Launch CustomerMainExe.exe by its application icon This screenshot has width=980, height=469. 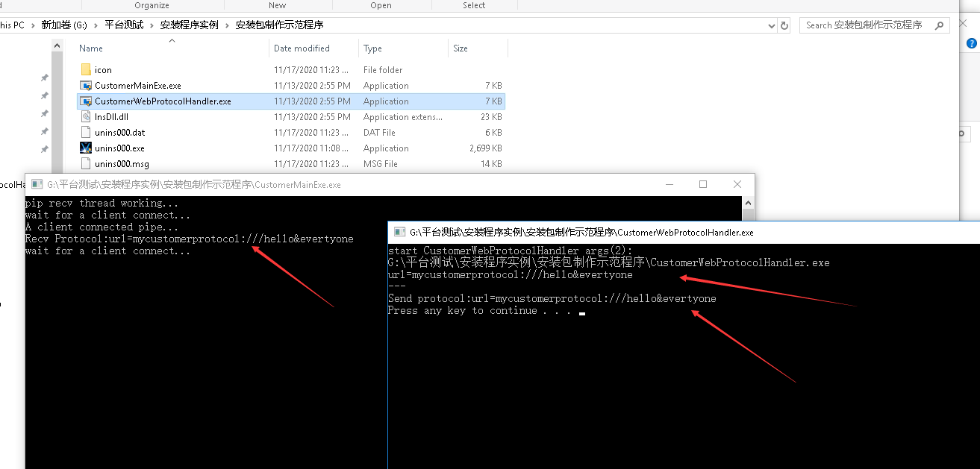pos(86,85)
